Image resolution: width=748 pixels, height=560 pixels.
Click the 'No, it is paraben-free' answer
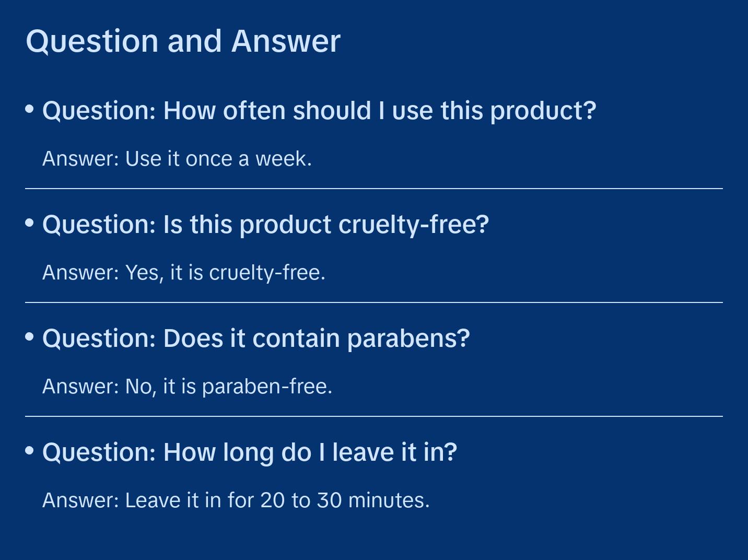point(187,387)
